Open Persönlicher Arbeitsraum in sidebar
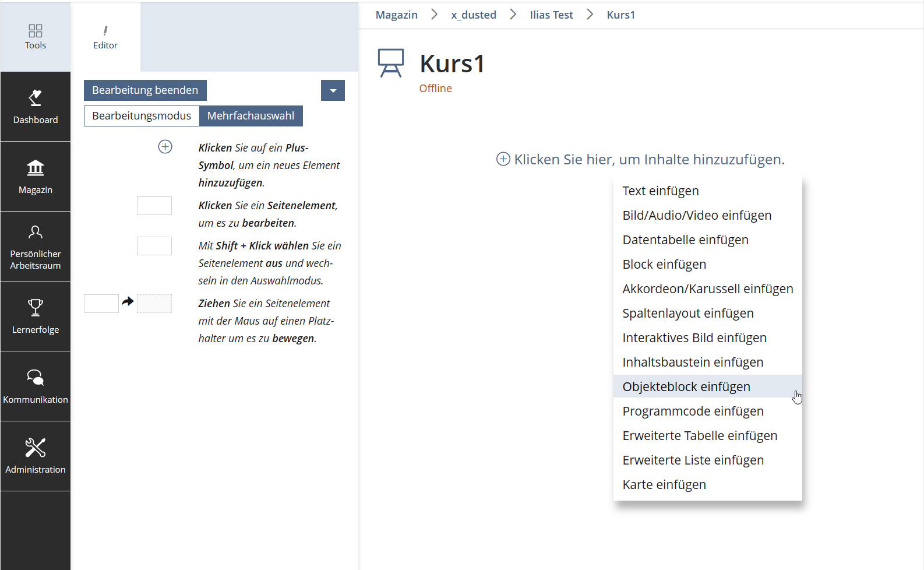 click(36, 233)
